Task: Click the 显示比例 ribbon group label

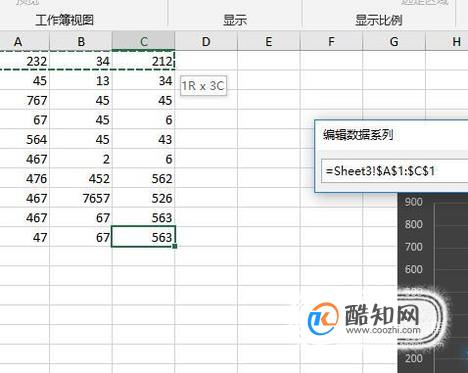Action: click(x=379, y=20)
